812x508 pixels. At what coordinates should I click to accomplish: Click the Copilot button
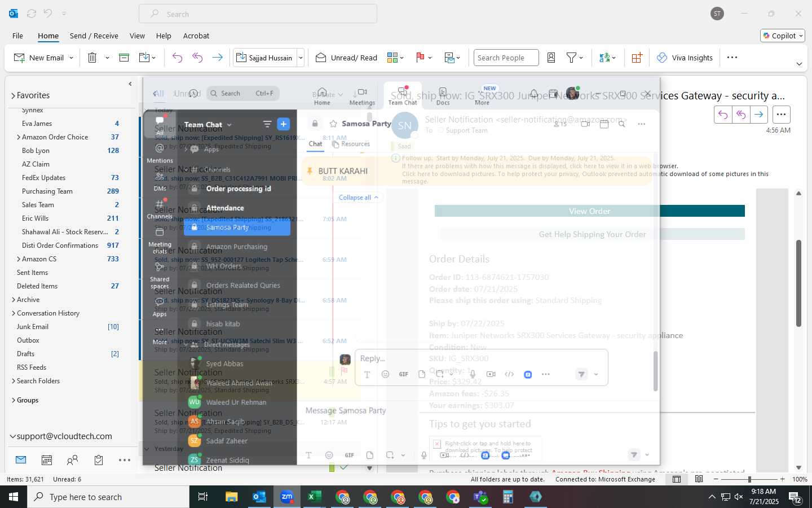(x=783, y=36)
